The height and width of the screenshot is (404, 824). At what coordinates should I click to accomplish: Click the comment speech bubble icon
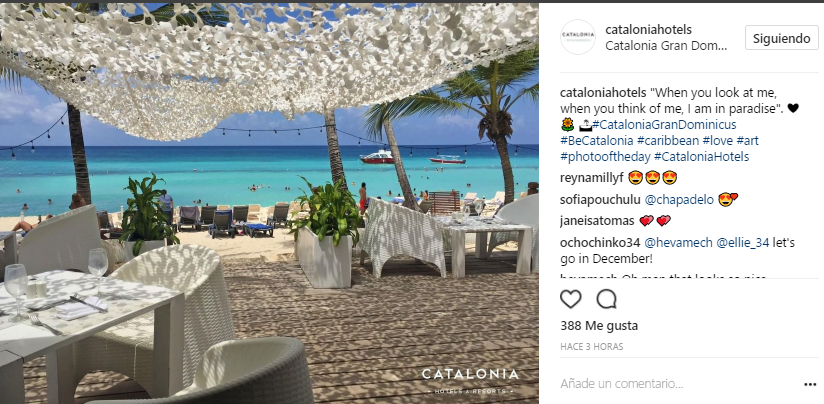pos(606,299)
